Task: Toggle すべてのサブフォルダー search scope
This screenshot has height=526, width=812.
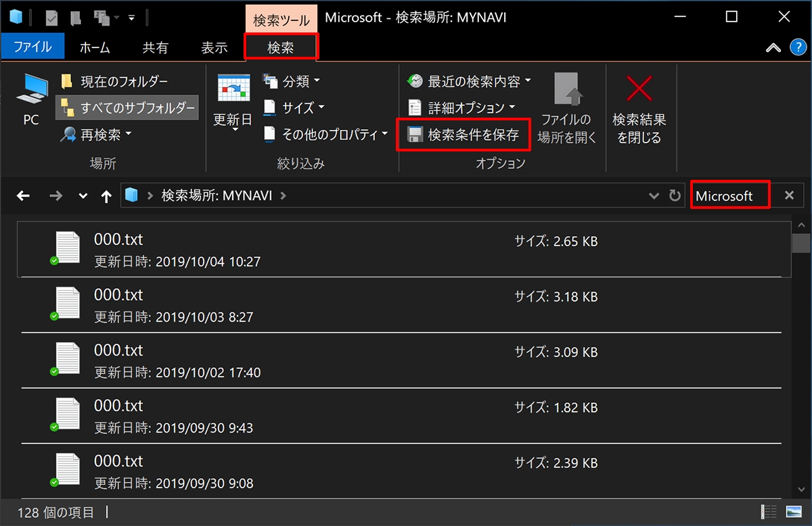Action: coord(127,107)
